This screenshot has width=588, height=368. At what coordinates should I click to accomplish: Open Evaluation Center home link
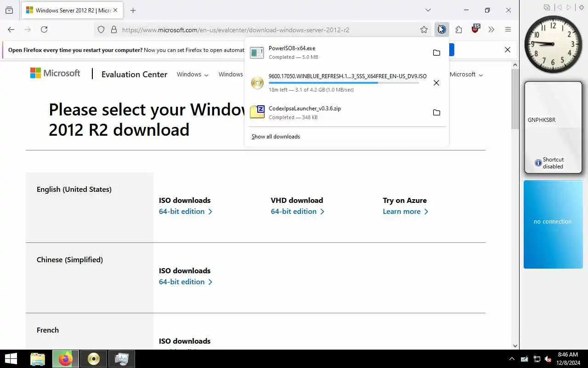[x=134, y=75]
